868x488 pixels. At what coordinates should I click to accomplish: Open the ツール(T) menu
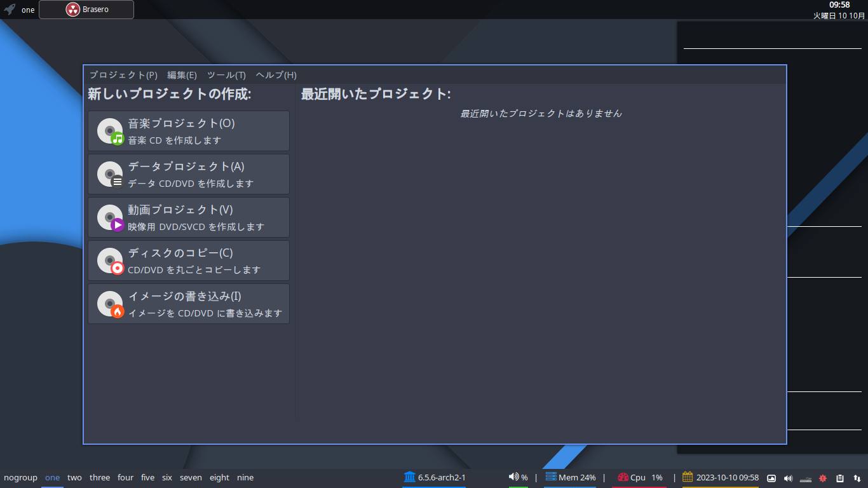coord(226,75)
